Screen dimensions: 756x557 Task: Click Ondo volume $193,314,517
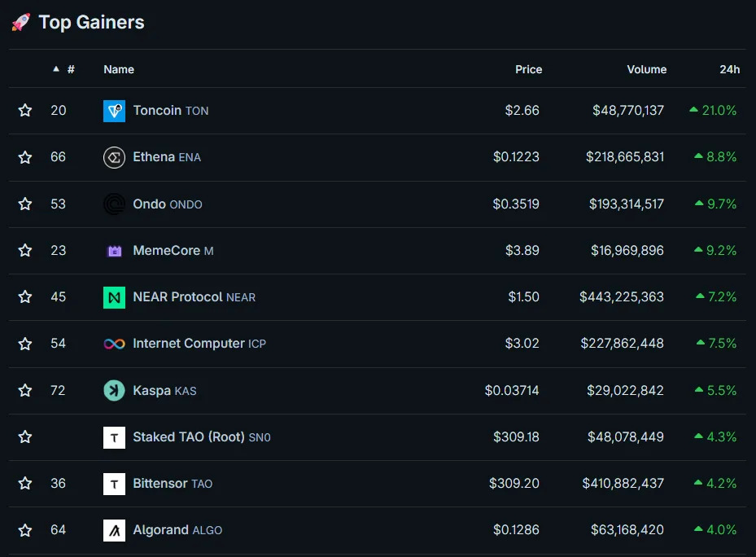(x=627, y=204)
